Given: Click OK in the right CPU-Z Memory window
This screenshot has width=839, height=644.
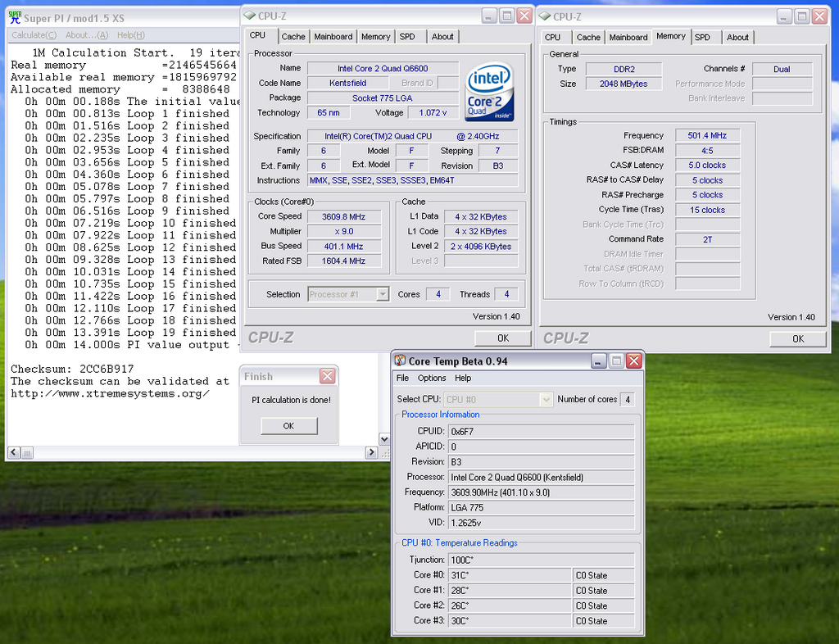Looking at the screenshot, I should point(798,338).
